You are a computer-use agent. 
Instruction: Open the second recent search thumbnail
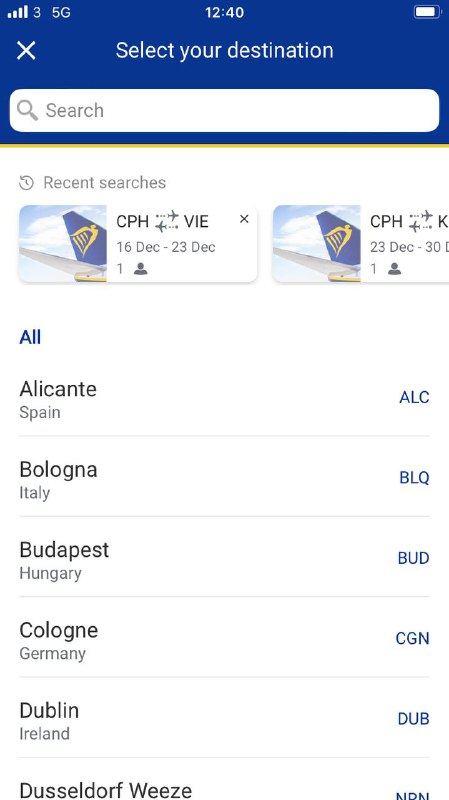316,243
